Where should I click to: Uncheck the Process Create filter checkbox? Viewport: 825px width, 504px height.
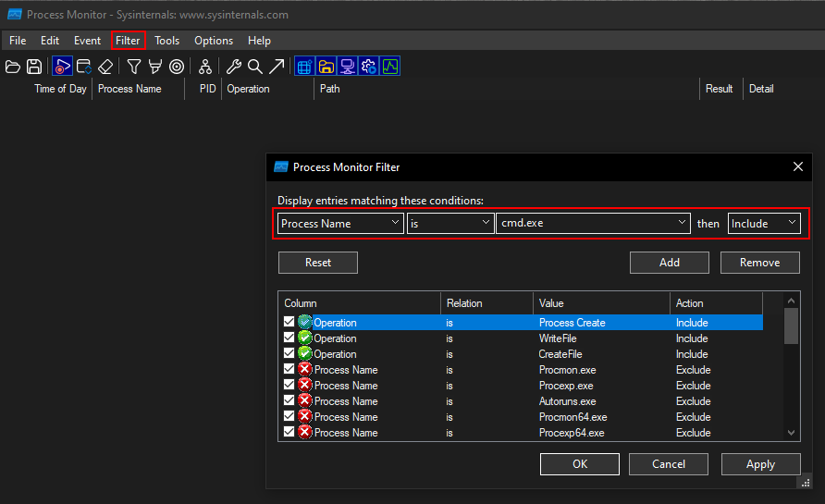pos(289,322)
